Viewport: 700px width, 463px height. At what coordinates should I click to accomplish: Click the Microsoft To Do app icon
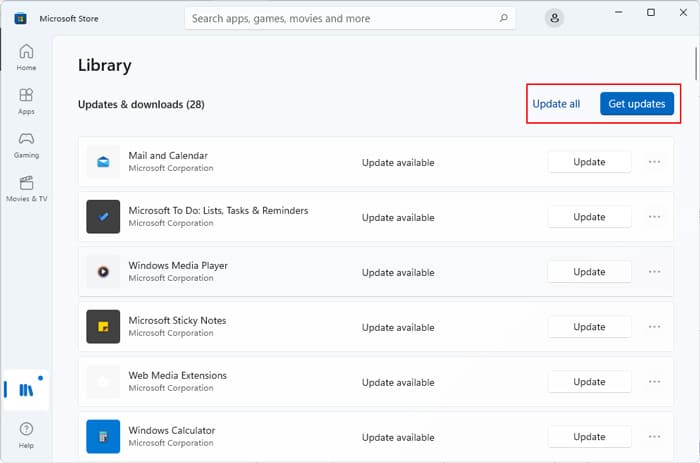(103, 217)
